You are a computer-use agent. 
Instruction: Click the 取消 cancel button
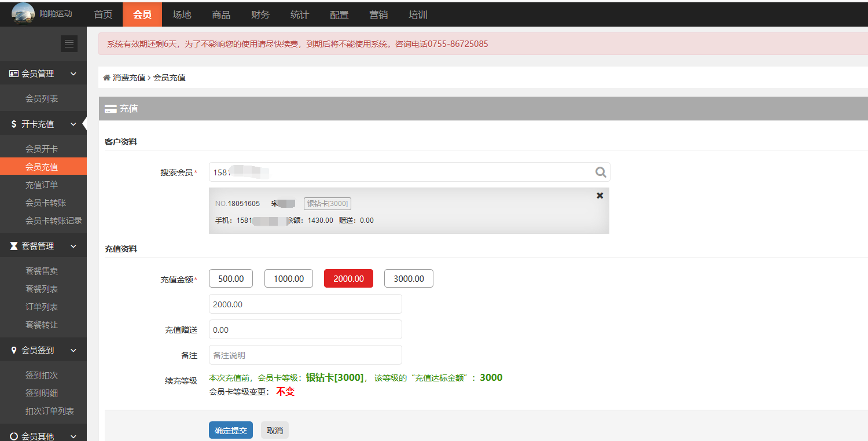click(x=275, y=430)
